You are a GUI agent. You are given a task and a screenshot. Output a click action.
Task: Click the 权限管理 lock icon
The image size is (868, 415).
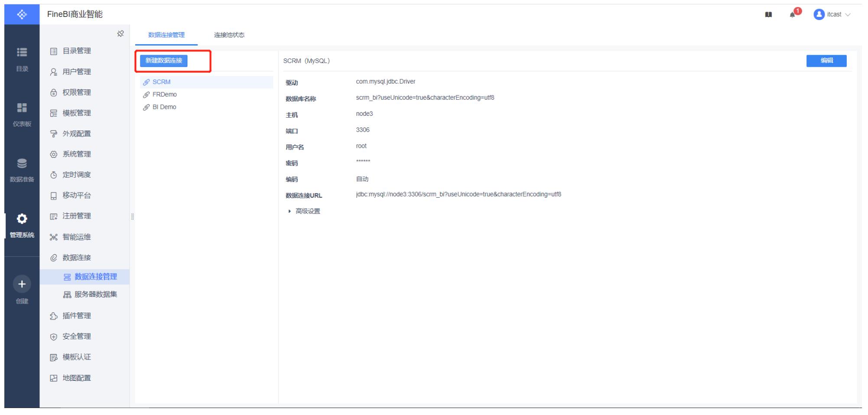coord(54,92)
